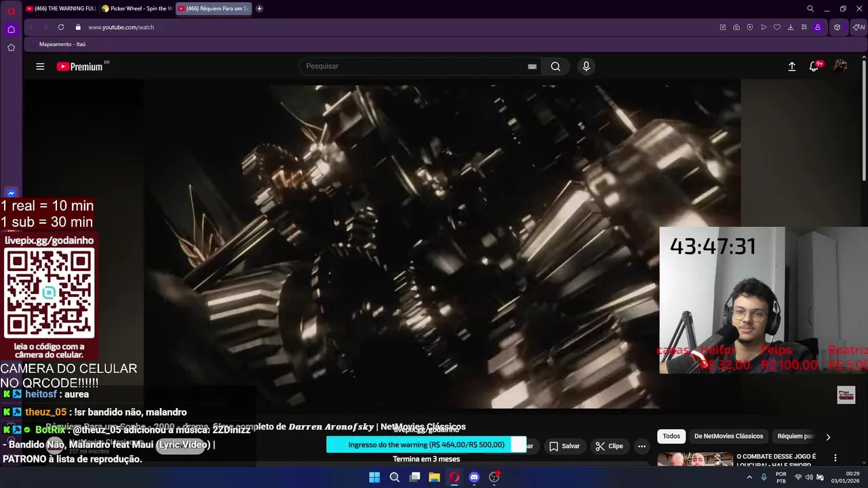The image size is (868, 488).
Task: Open Opera downloads icon
Action: point(791,27)
